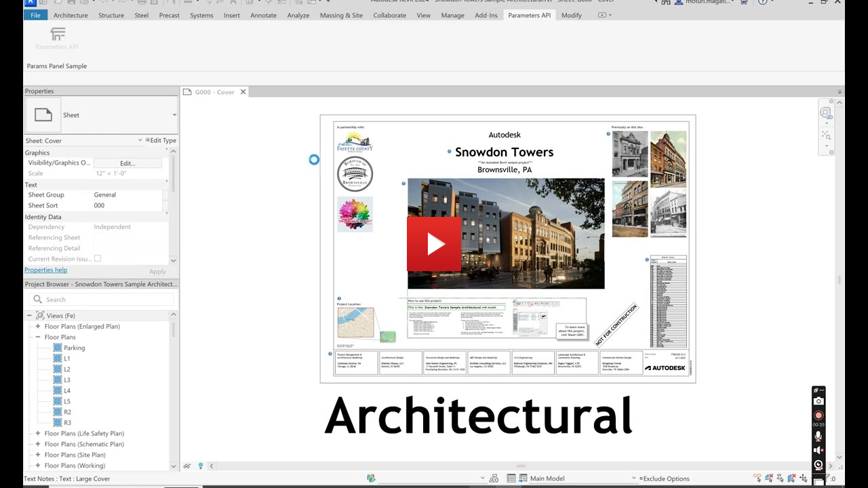Screen dimensions: 868x488
Task: Select the R3 floor plan icon
Action: (58, 423)
